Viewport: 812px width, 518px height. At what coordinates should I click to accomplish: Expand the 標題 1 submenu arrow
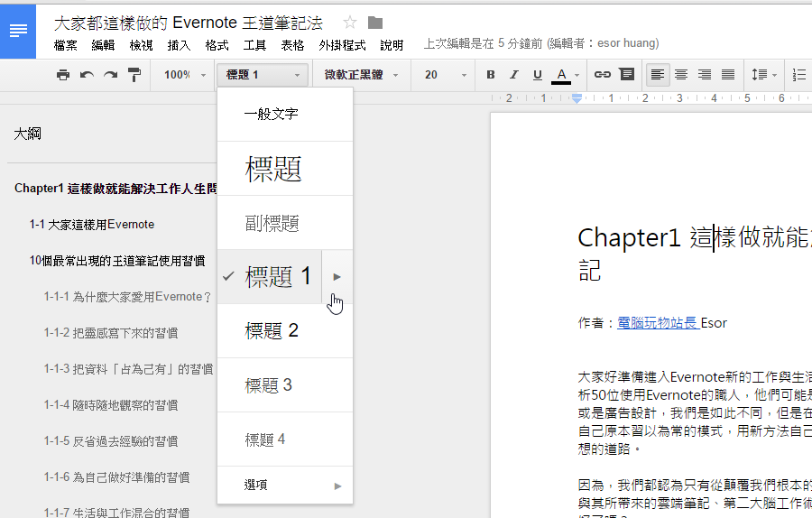coord(337,277)
